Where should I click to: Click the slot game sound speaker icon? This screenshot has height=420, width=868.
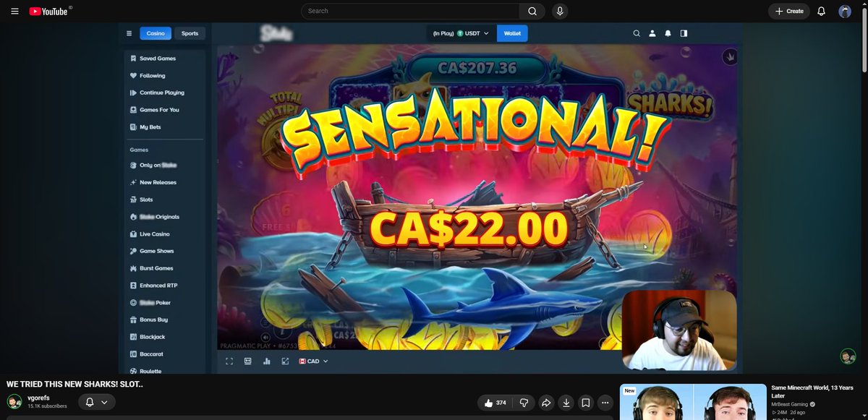coord(265,337)
